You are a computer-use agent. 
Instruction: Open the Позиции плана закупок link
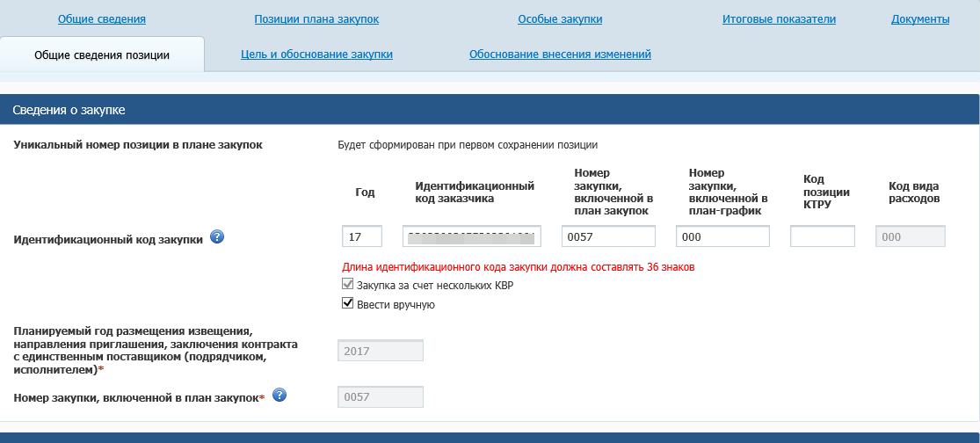[302, 18]
